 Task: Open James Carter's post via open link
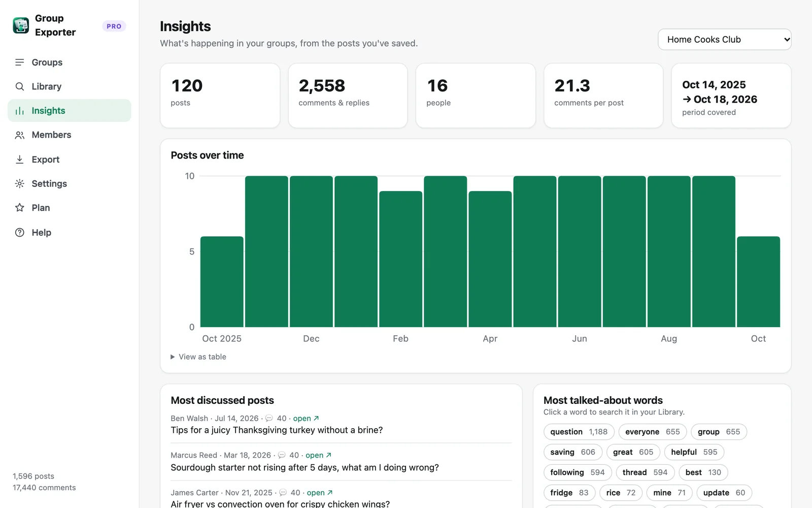320,493
